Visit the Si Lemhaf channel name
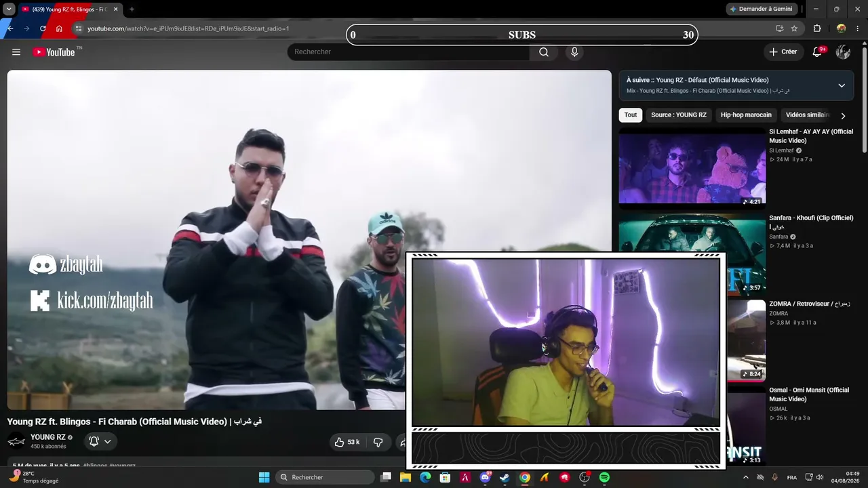Image resolution: width=868 pixels, height=488 pixels. coord(781,150)
